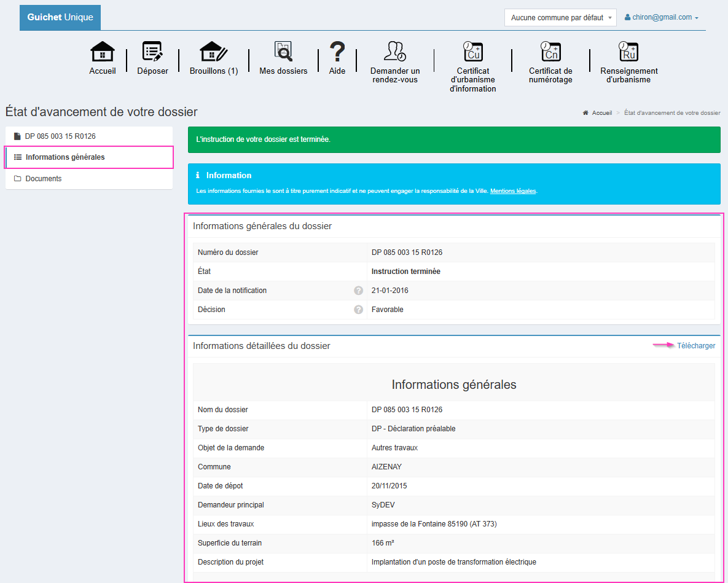Select DP 085 003 15 R0126 sidebar entry

click(60, 136)
